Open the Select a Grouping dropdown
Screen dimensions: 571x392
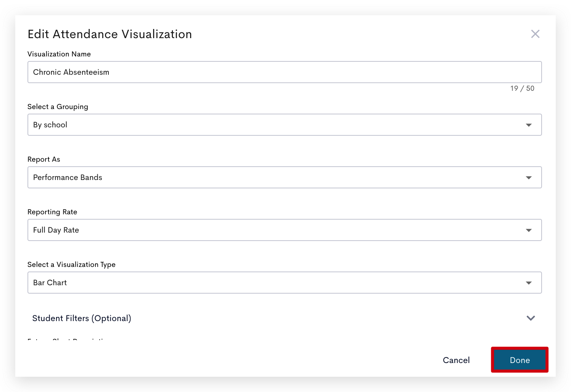(x=284, y=125)
